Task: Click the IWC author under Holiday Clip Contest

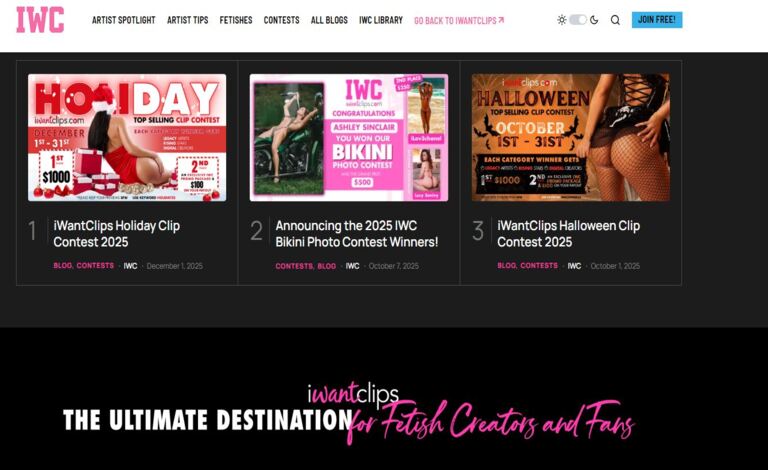Action: [x=130, y=266]
